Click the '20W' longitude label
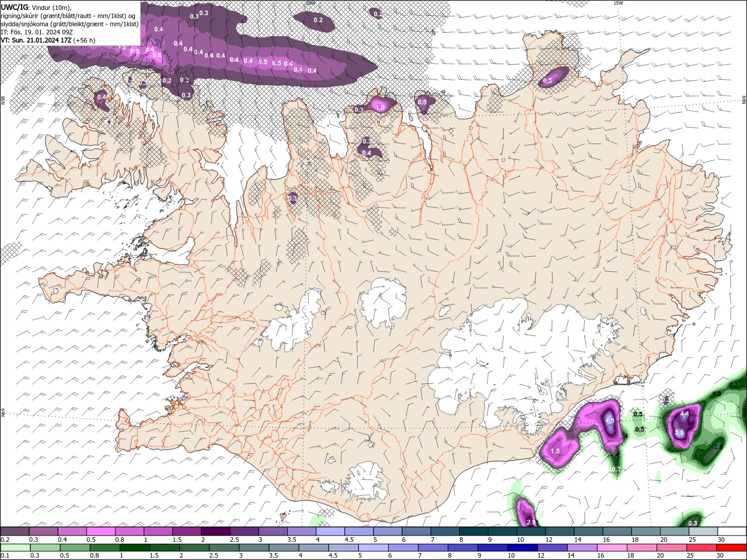The height and width of the screenshot is (560, 747). click(310, 3)
